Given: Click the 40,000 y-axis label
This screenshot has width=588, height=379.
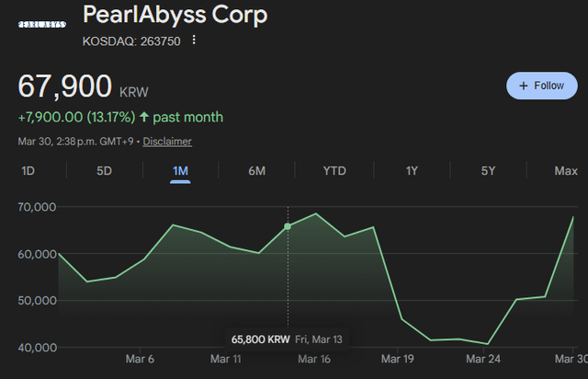Looking at the screenshot, I should click(x=37, y=348).
